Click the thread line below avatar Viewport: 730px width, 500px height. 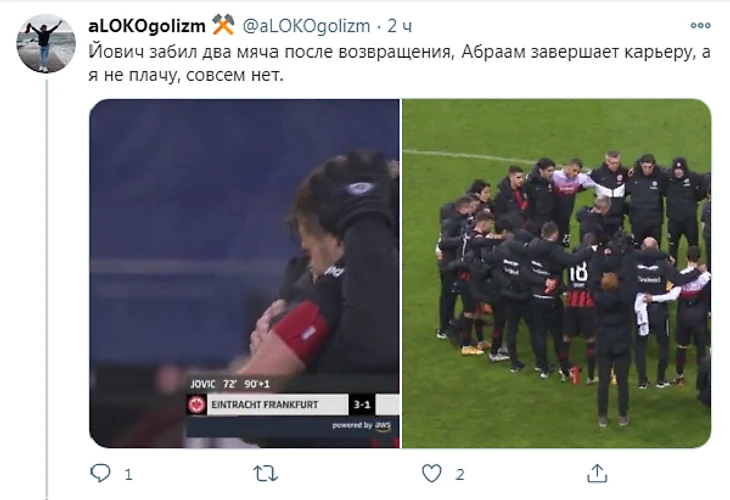(x=47, y=290)
